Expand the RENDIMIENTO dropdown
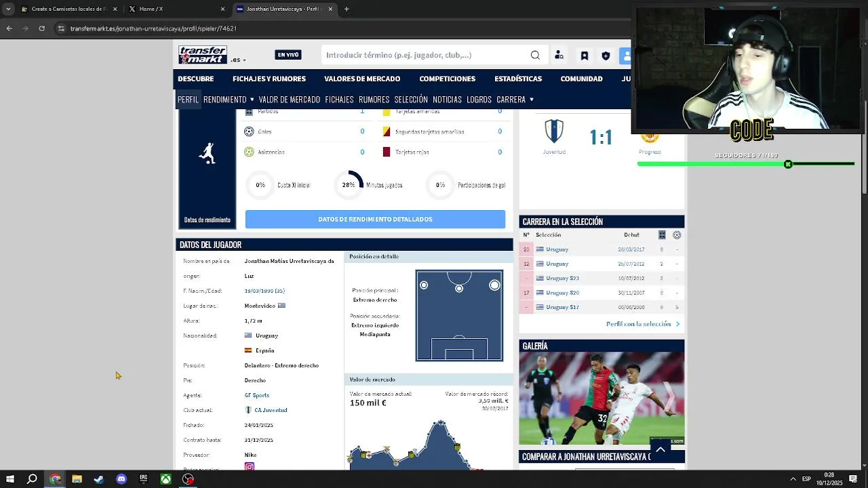 point(229,100)
